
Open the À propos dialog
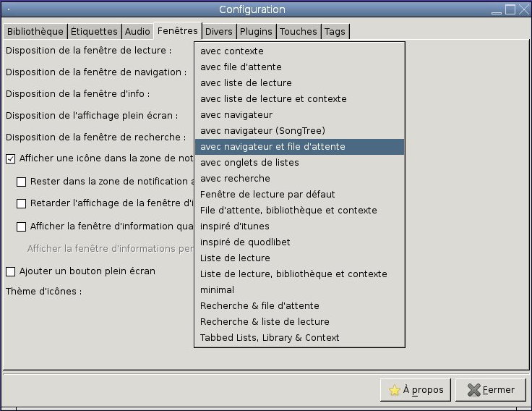point(416,390)
